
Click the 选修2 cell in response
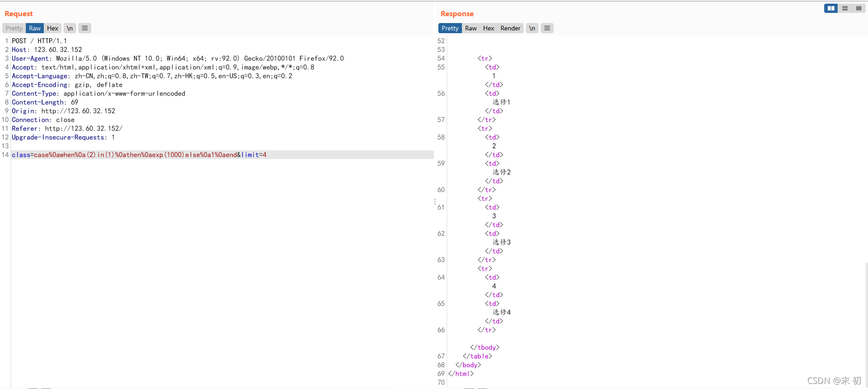(502, 172)
